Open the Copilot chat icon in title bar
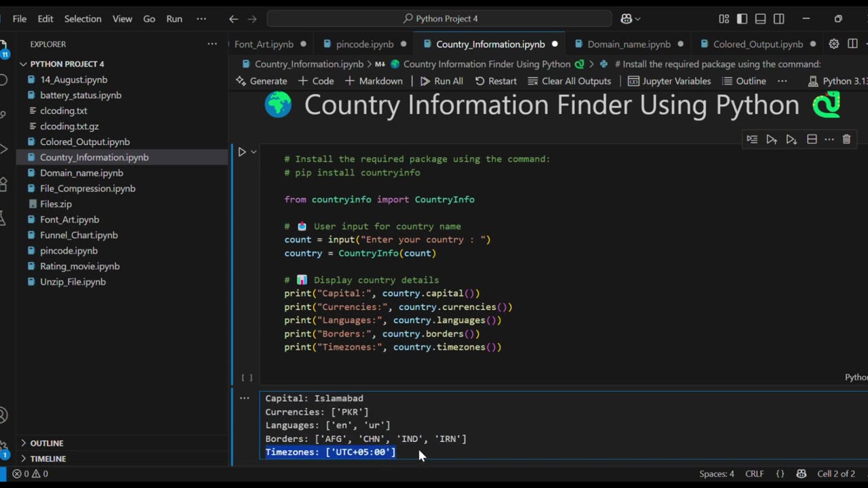The width and height of the screenshot is (868, 488). coord(626,19)
